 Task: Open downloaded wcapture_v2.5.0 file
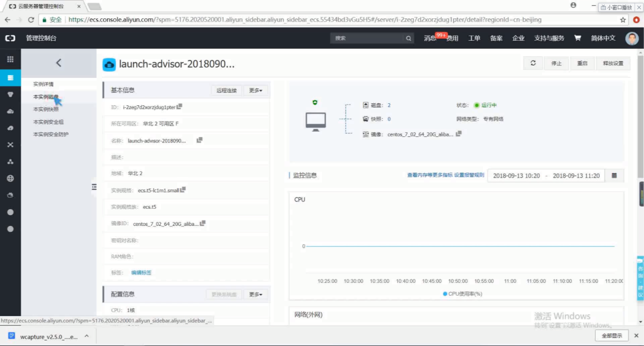pyautogui.click(x=43, y=336)
